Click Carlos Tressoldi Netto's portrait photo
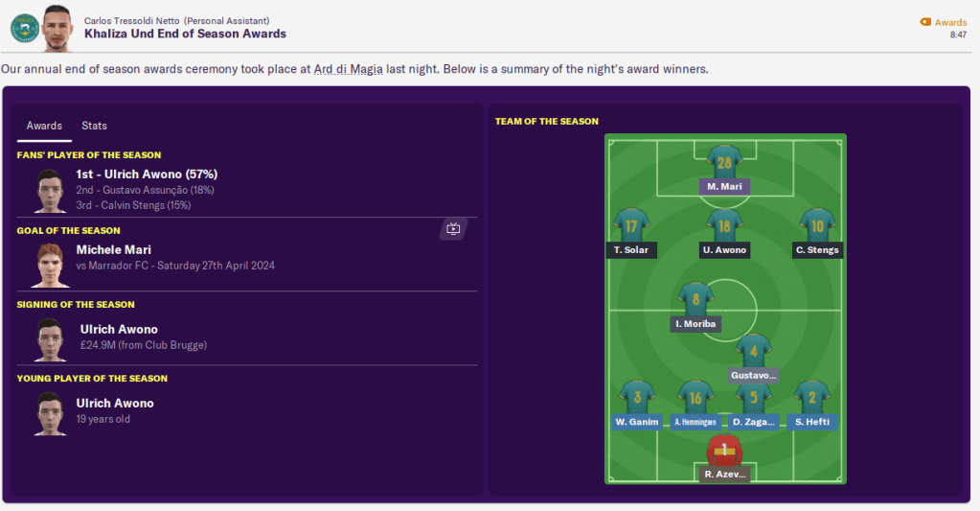980x511 pixels. coord(57,28)
